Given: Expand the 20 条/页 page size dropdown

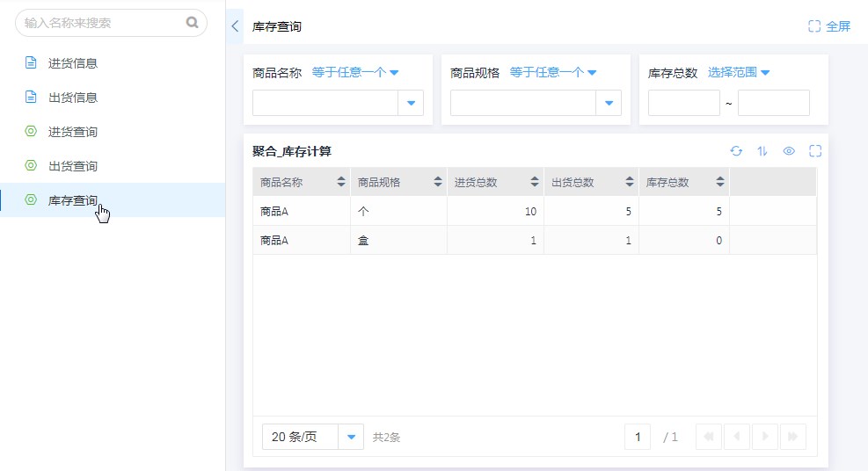Looking at the screenshot, I should pyautogui.click(x=352, y=437).
